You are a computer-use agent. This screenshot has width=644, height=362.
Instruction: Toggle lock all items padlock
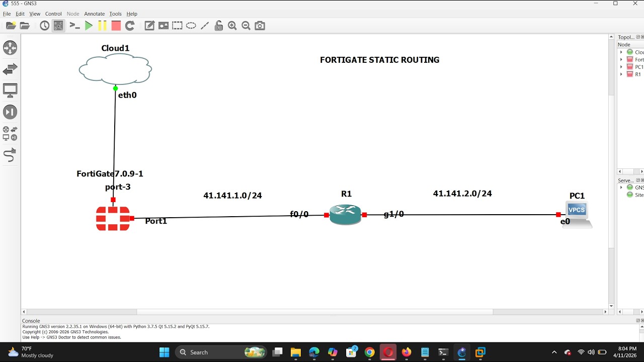pos(218,26)
